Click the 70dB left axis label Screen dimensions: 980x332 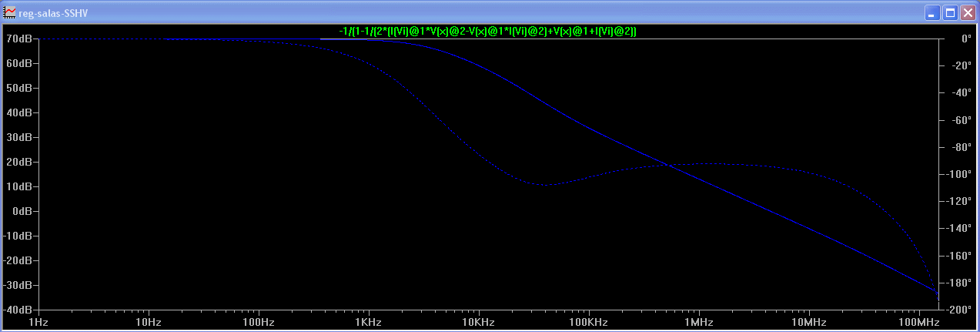[x=20, y=39]
